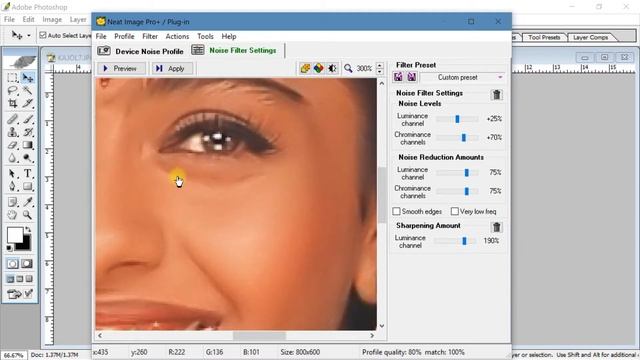The height and width of the screenshot is (360, 640).
Task: Click the first purple preset icon
Action: 398,77
